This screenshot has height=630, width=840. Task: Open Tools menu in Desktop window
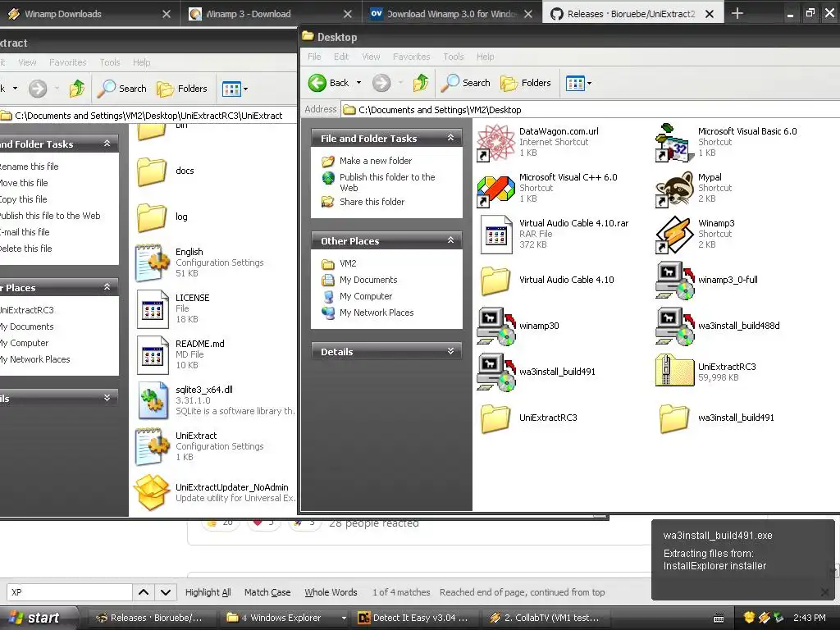tap(453, 57)
